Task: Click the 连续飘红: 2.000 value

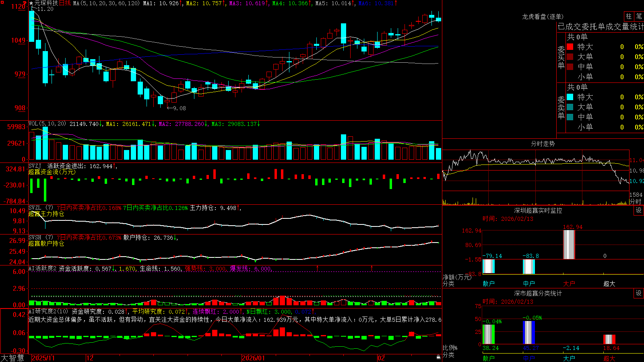Action: pyautogui.click(x=218, y=311)
